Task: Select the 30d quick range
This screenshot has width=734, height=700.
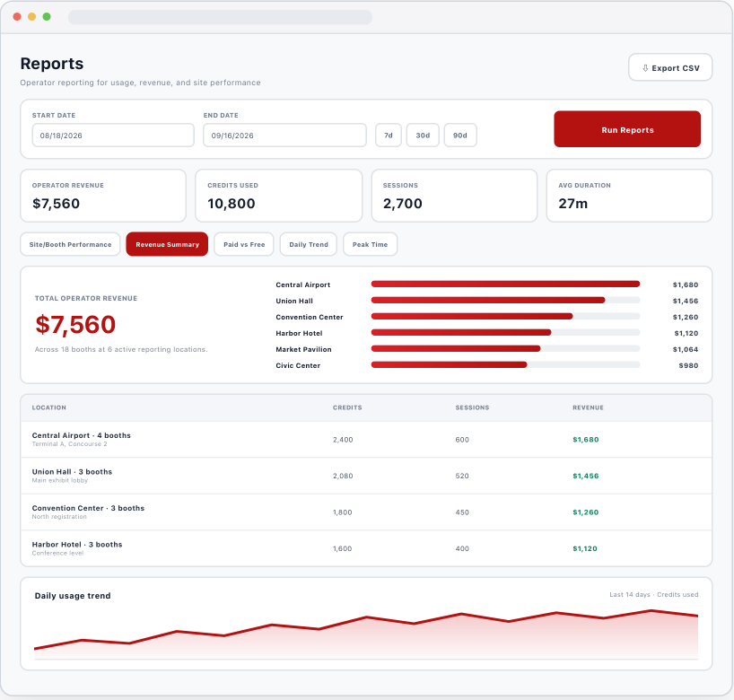Action: (423, 136)
